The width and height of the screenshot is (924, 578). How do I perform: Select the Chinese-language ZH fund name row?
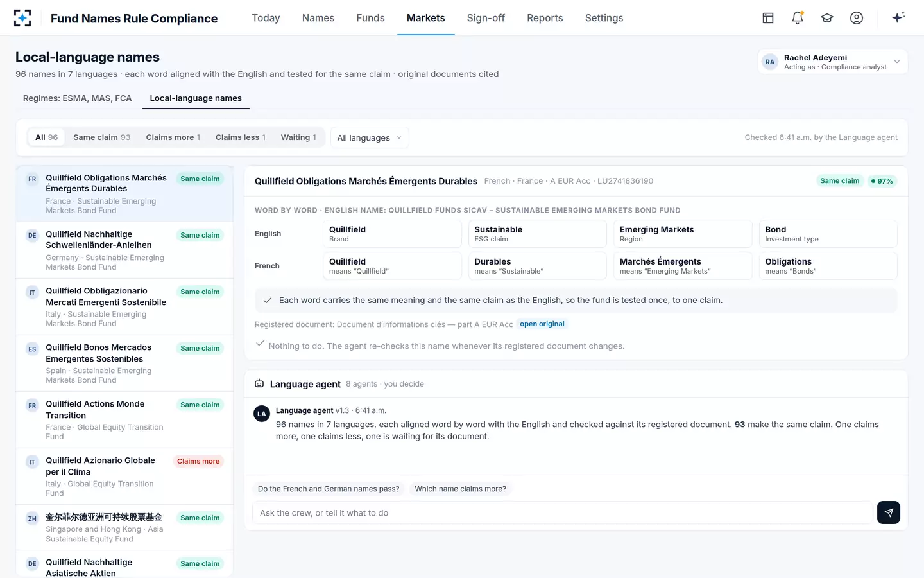tap(124, 528)
